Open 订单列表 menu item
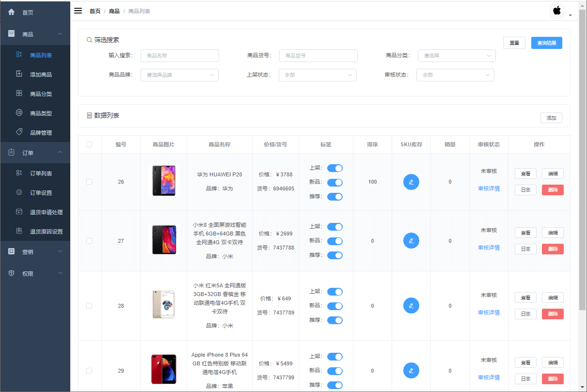This screenshot has height=392, width=587. tap(35, 173)
